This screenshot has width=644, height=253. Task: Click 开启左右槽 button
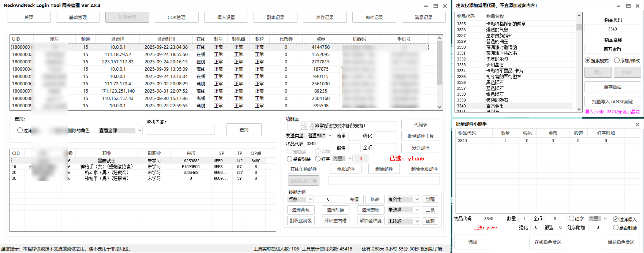tap(335, 221)
